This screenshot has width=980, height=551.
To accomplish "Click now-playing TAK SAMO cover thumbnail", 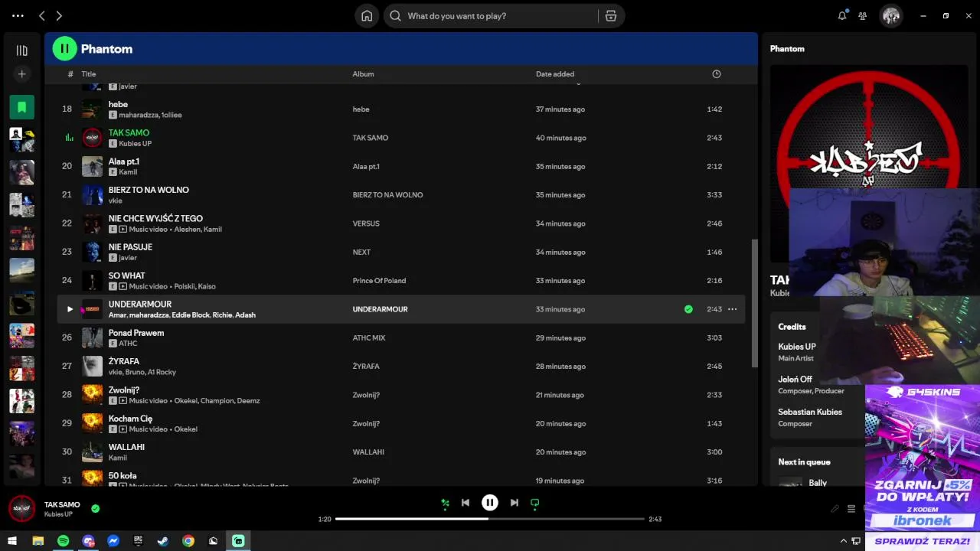I will pos(21,508).
